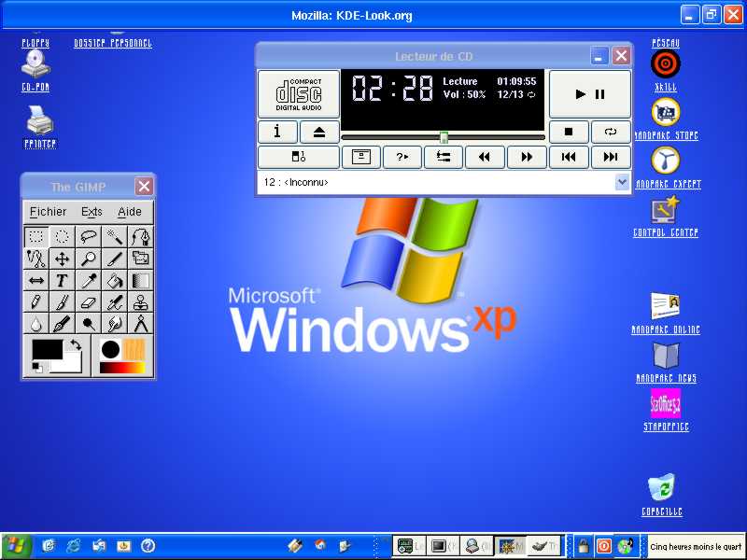Screen dimensions: 747x560
Task: Select the Bezier paths pen tool
Action: tap(141, 237)
